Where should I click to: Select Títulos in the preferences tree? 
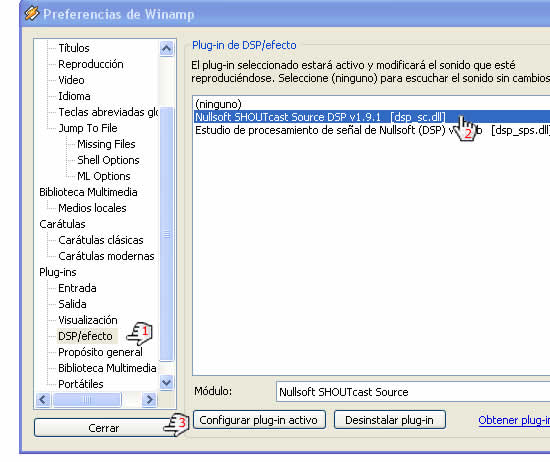coord(74,48)
